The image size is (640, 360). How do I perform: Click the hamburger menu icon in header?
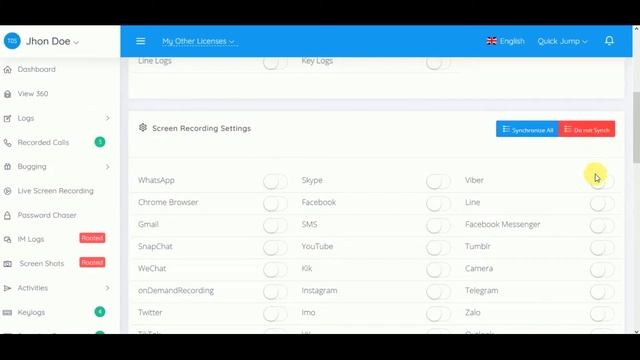coord(140,41)
